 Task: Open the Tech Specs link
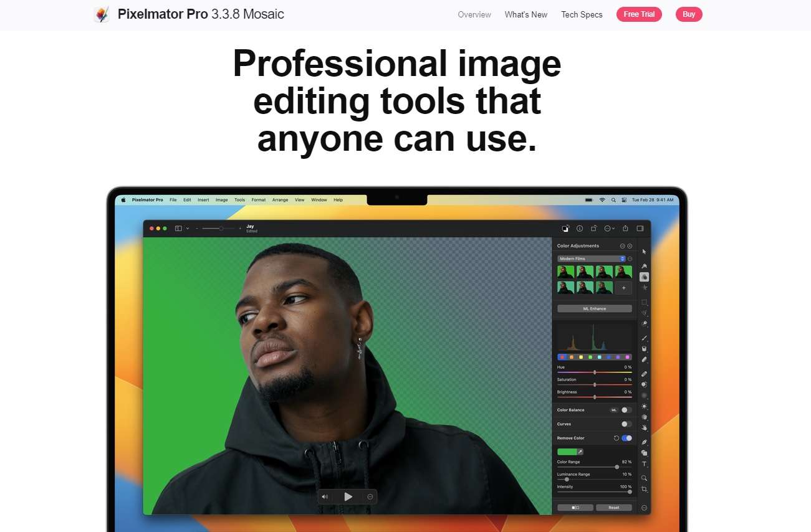tap(582, 14)
